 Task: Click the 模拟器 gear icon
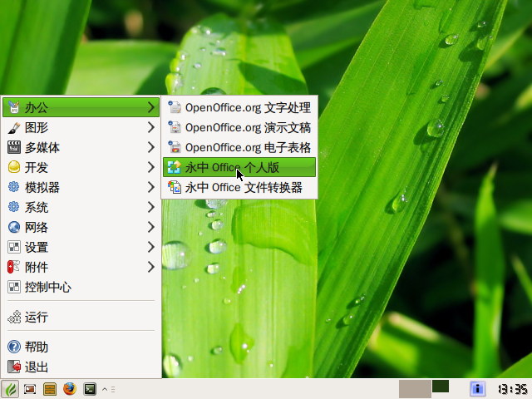point(14,187)
